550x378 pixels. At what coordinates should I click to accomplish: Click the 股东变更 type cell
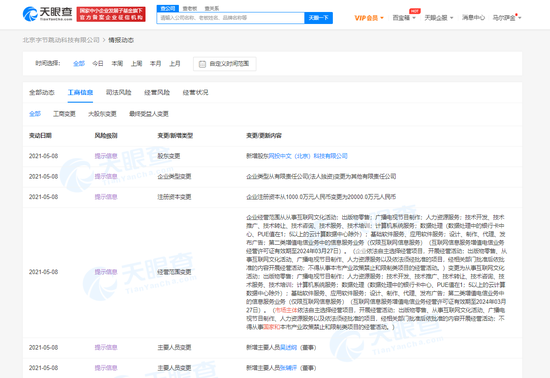point(169,156)
